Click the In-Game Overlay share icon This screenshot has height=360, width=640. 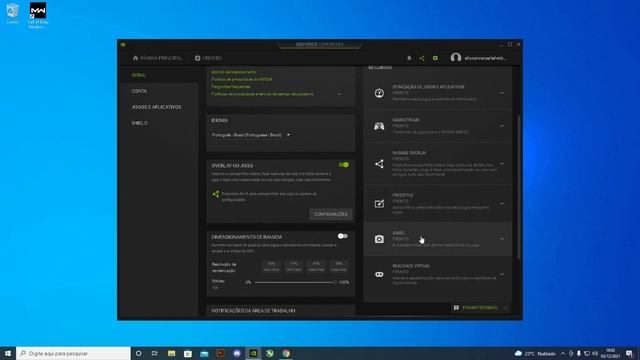tap(379, 164)
